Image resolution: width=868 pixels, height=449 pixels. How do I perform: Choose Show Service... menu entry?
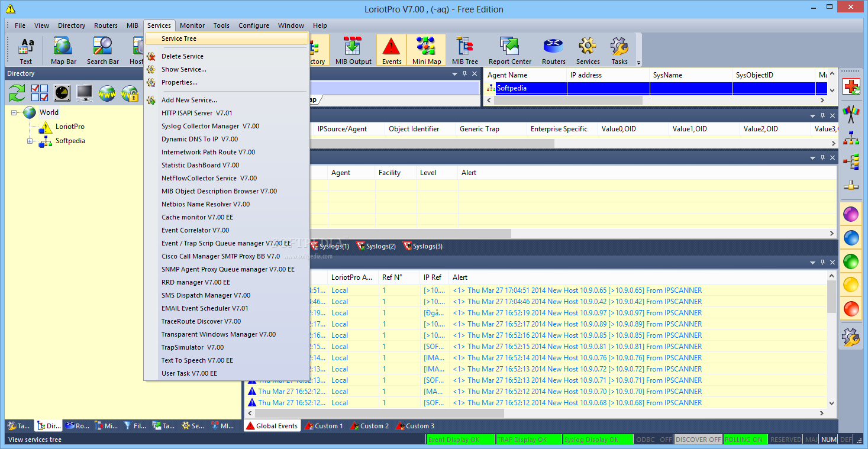(x=227, y=69)
